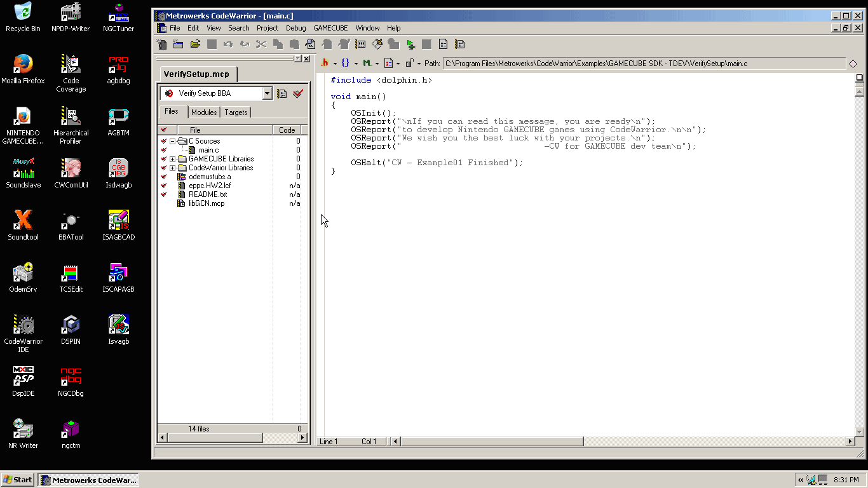This screenshot has width=868, height=488.
Task: Open the document settings dropdown arrow
Action: pyautogui.click(x=398, y=64)
